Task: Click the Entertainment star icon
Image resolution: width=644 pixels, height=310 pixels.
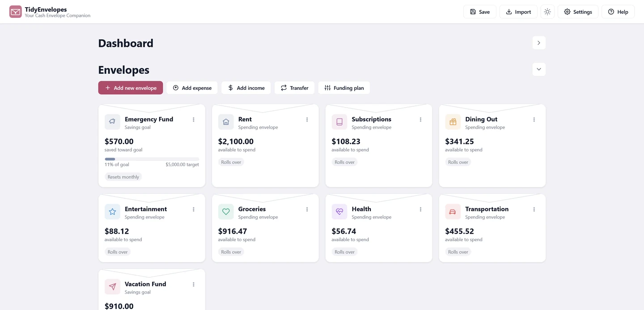Action: (x=112, y=212)
